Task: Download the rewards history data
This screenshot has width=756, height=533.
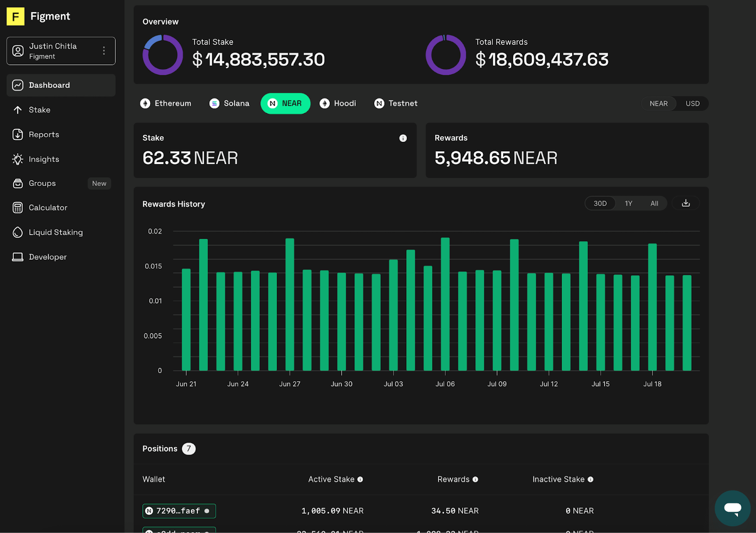Action: tap(686, 203)
